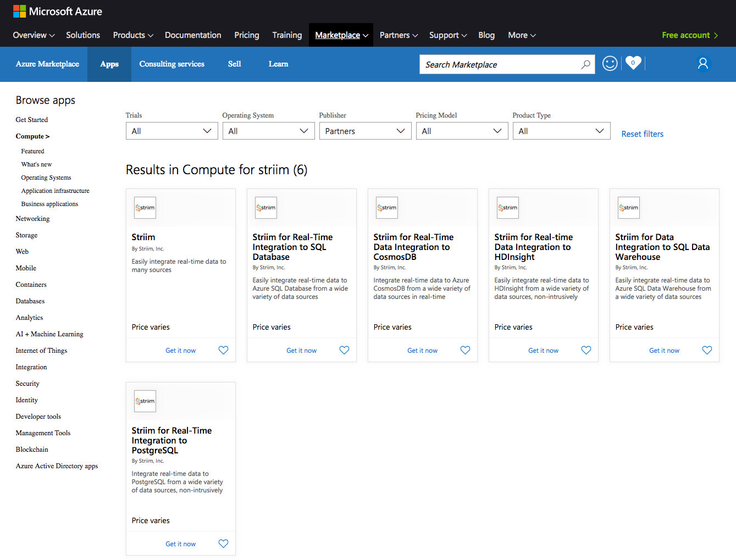Click Reset filters
The height and width of the screenshot is (560, 736).
[x=642, y=134]
